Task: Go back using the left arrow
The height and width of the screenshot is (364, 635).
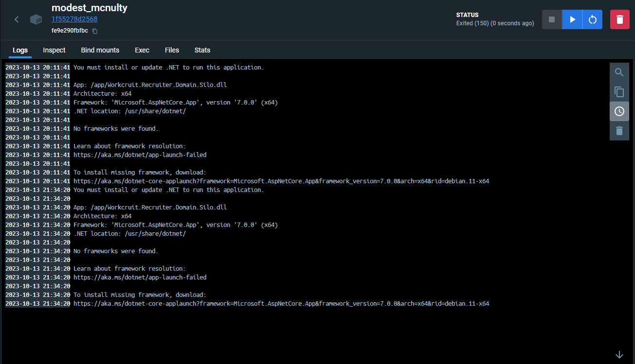Action: pos(17,19)
